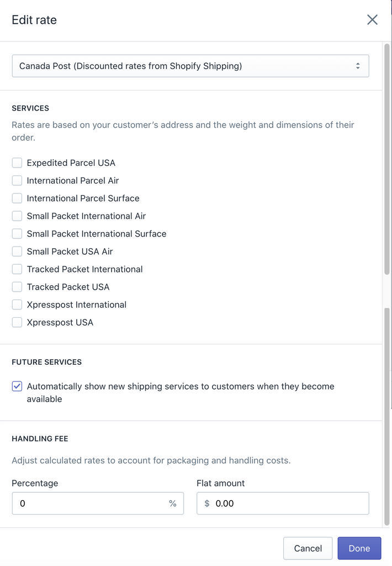The image size is (392, 566).
Task: Confirm changes with the Done button
Action: [359, 548]
